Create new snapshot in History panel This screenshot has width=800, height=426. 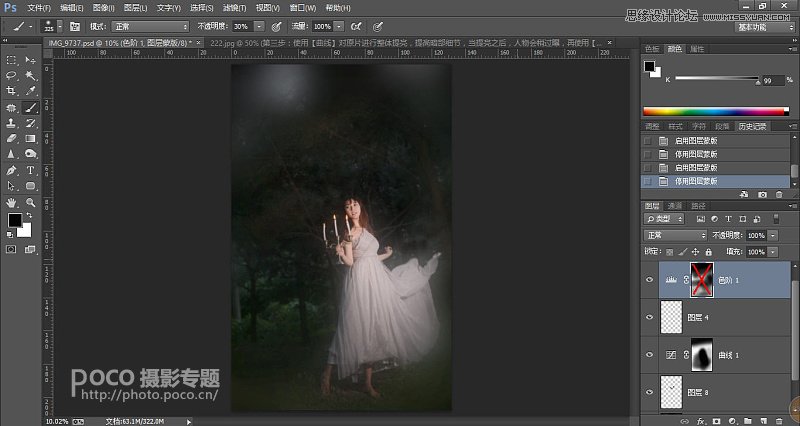click(762, 194)
